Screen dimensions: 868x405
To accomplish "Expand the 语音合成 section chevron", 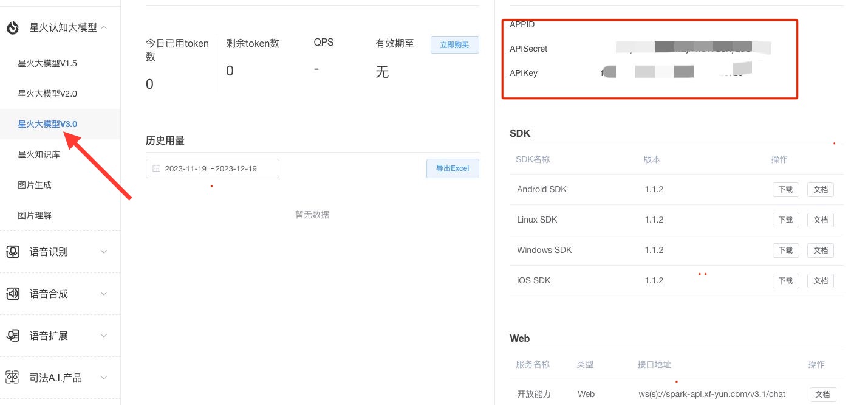I will tap(104, 294).
